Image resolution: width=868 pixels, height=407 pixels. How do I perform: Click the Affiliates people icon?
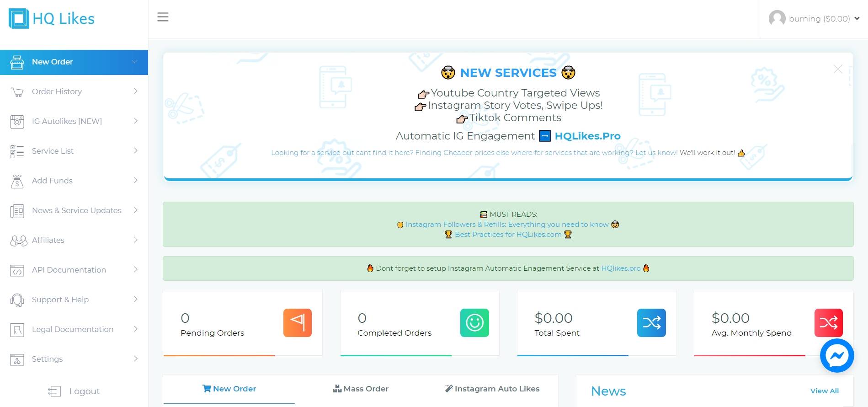point(19,241)
